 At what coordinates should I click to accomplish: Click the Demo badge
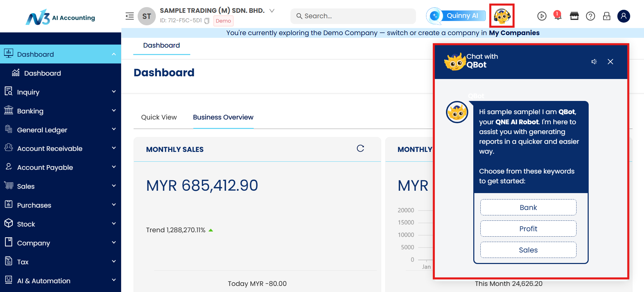click(x=223, y=21)
